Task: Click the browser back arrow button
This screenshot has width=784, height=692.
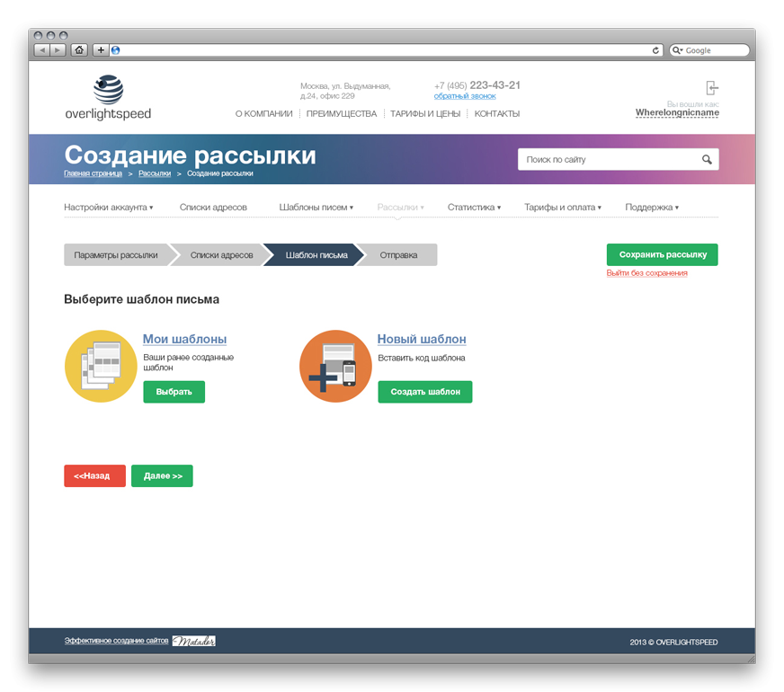Action: tap(42, 50)
